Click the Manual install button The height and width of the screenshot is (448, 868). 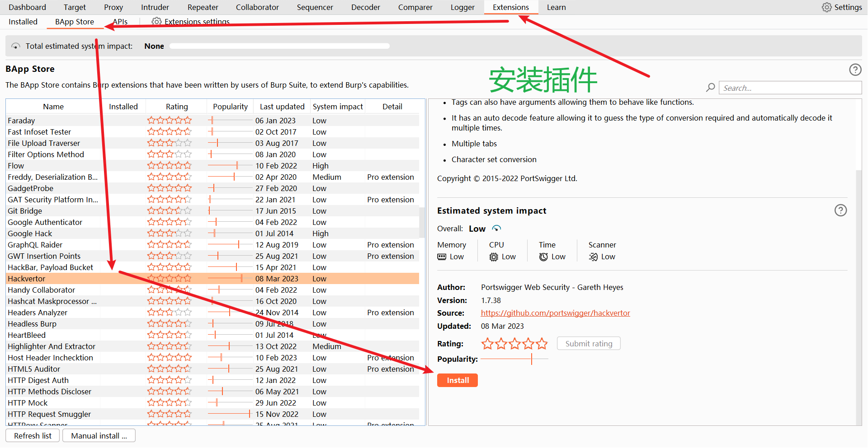pyautogui.click(x=99, y=436)
